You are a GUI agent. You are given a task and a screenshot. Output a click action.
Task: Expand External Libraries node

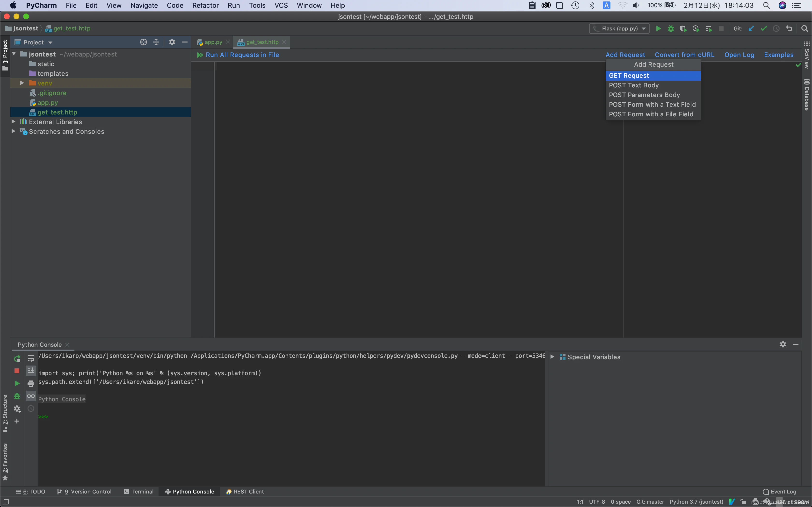point(14,122)
